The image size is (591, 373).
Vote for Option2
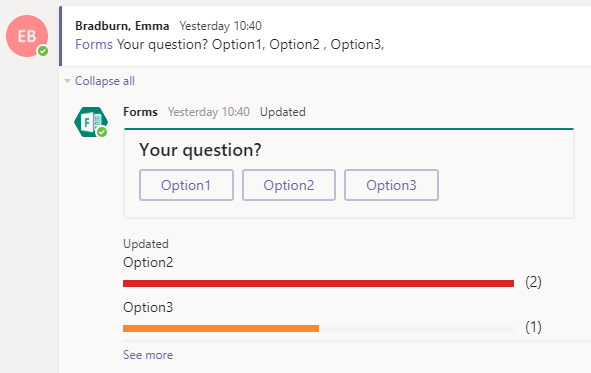click(289, 185)
